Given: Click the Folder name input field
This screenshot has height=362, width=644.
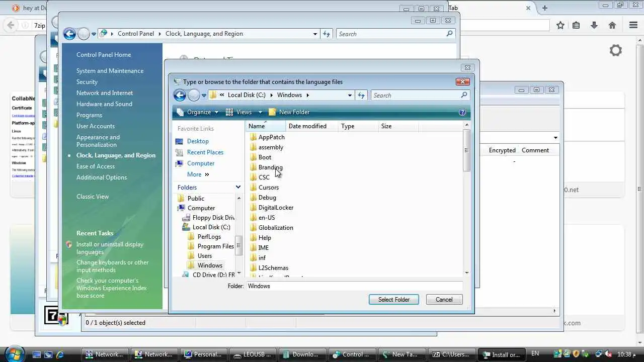Looking at the screenshot, I should 355,286.
